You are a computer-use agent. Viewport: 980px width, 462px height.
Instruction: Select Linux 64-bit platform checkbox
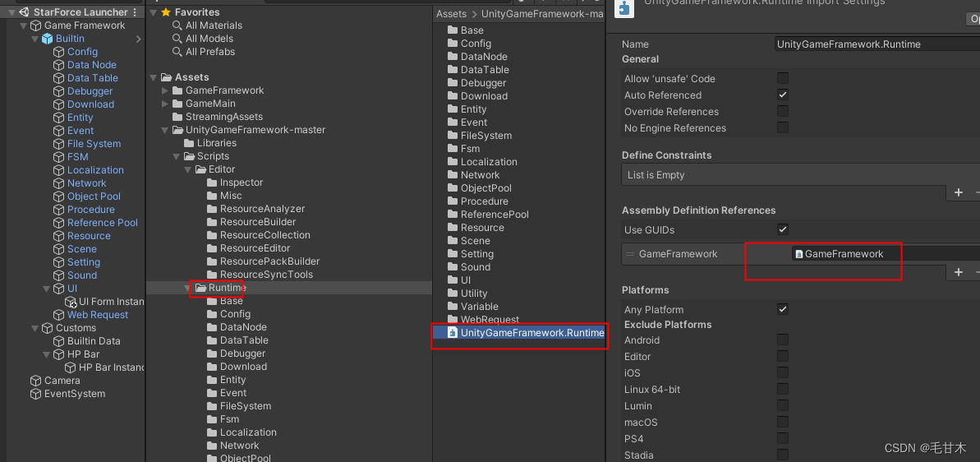click(x=783, y=389)
